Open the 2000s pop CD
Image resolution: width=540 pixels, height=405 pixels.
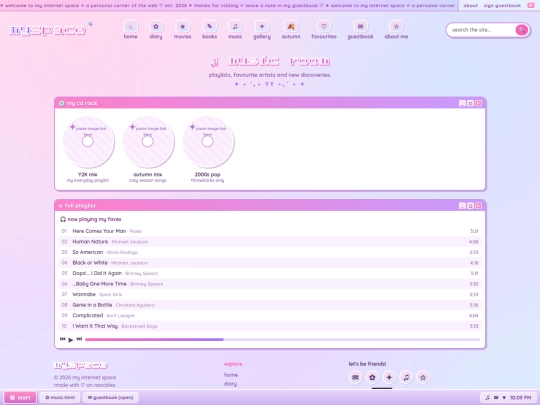point(208,142)
